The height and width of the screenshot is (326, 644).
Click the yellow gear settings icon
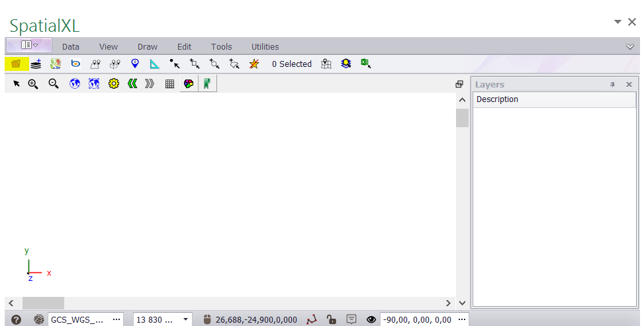click(x=113, y=84)
